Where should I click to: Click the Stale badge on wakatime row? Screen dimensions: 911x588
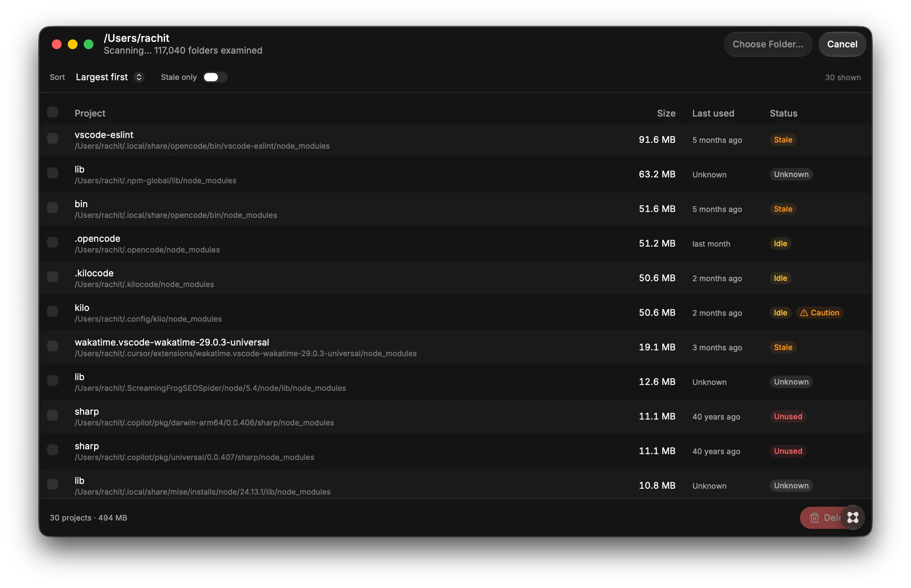[x=783, y=347]
